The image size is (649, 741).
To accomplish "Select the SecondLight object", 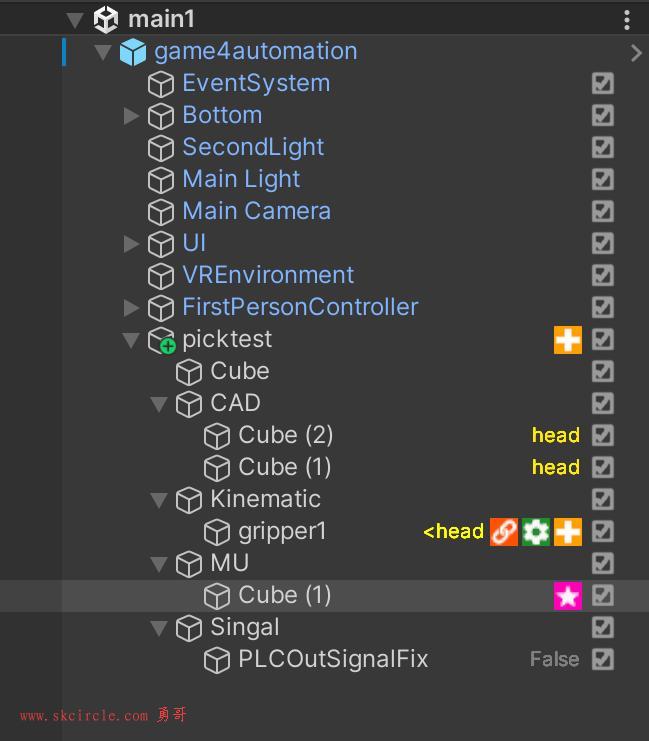I will point(252,147).
